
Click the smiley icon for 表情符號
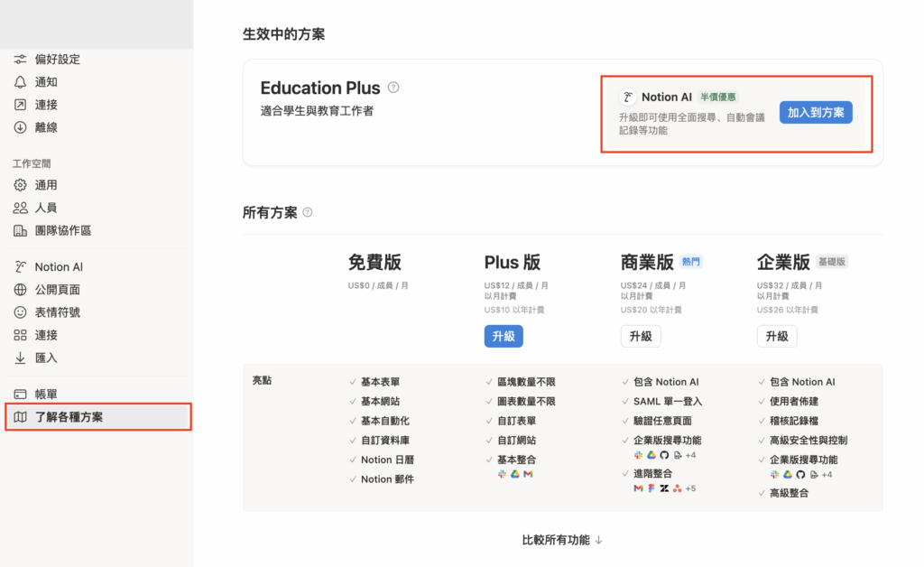click(x=20, y=312)
